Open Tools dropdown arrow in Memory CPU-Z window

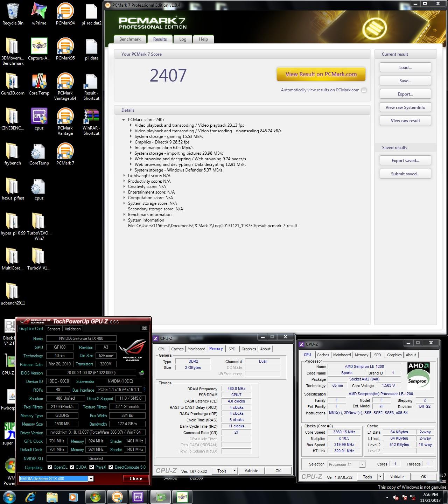[x=235, y=471]
